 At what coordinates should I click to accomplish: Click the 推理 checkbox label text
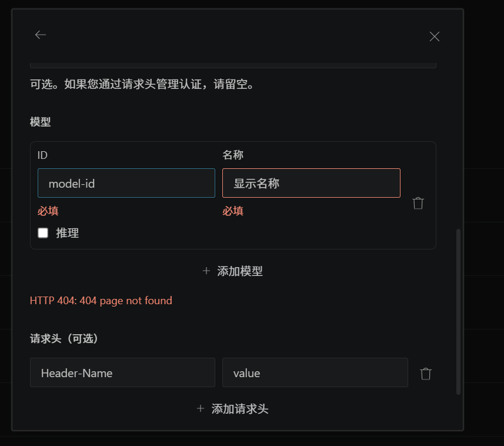coord(67,233)
